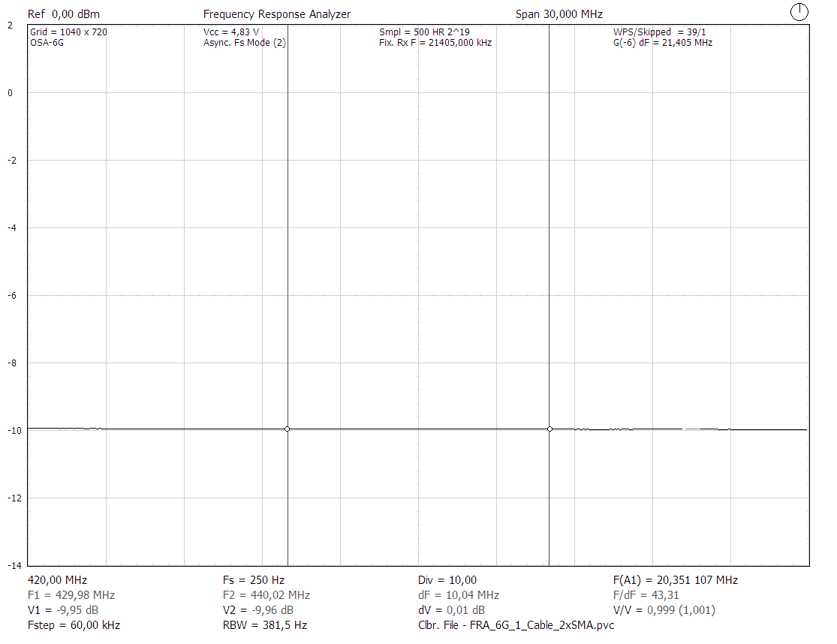Select the Fs = 250 Hz setting
Viewport: 837px width, 644px height.
(253, 580)
